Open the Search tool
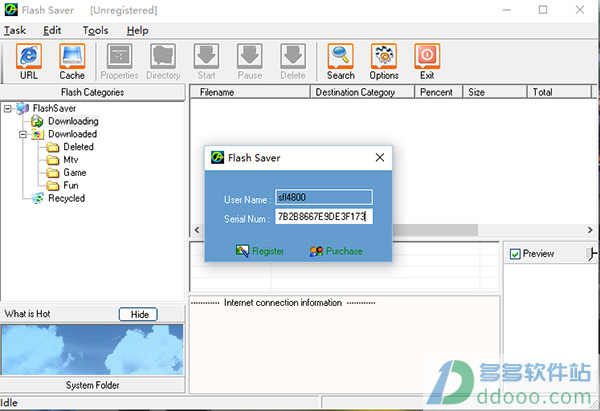The width and height of the screenshot is (600, 411). (341, 62)
